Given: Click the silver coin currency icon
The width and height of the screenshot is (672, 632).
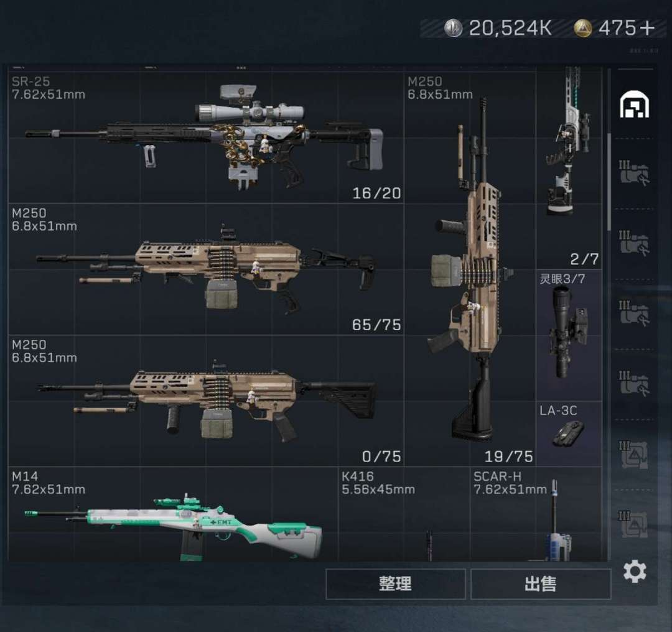Looking at the screenshot, I should (x=453, y=28).
